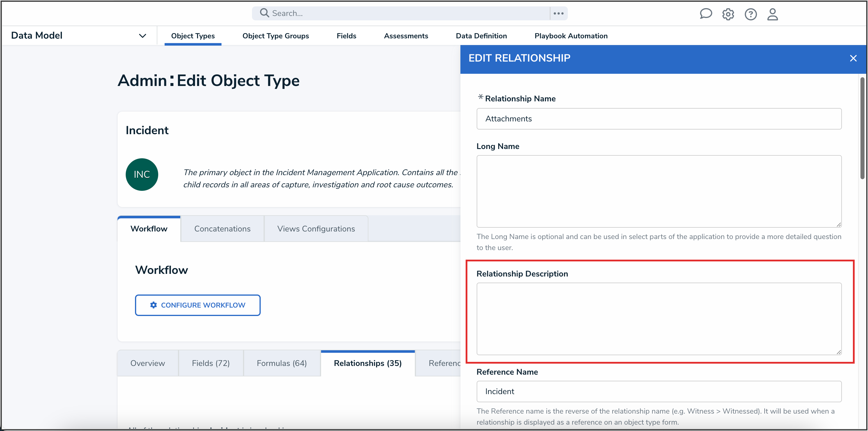Click the Relationship Name input field
868x431 pixels.
(x=659, y=118)
